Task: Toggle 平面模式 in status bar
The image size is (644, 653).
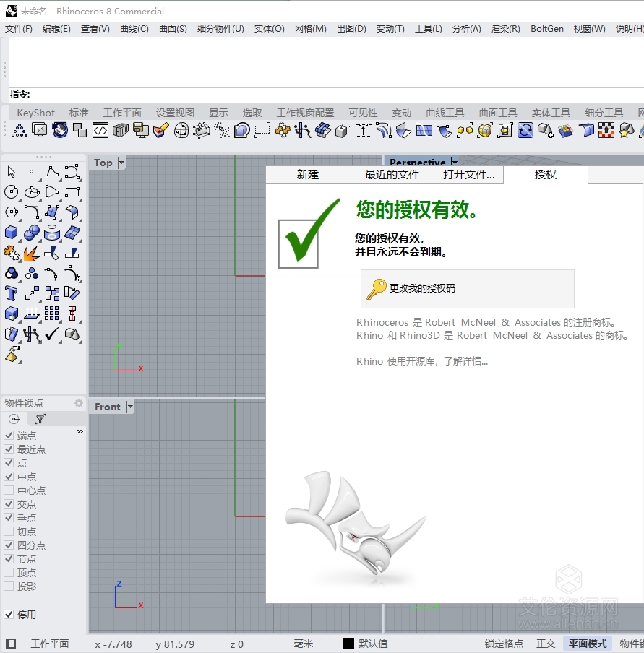Action: (588, 644)
